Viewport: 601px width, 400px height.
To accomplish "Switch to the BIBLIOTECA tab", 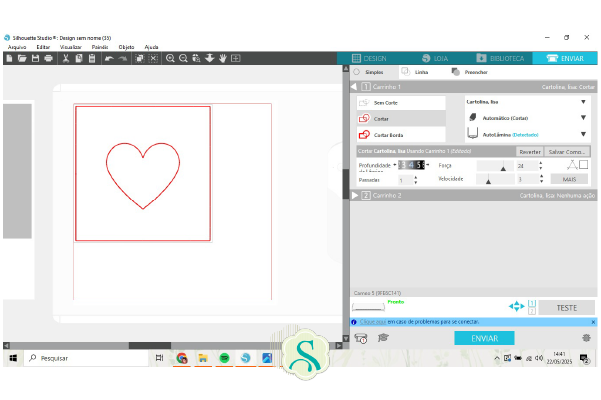I will click(x=500, y=58).
